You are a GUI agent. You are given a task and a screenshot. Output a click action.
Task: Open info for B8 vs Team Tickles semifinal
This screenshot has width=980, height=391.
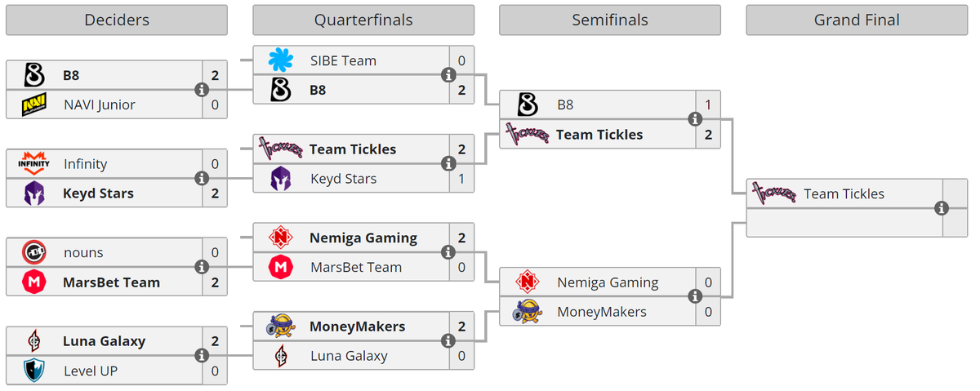click(695, 119)
